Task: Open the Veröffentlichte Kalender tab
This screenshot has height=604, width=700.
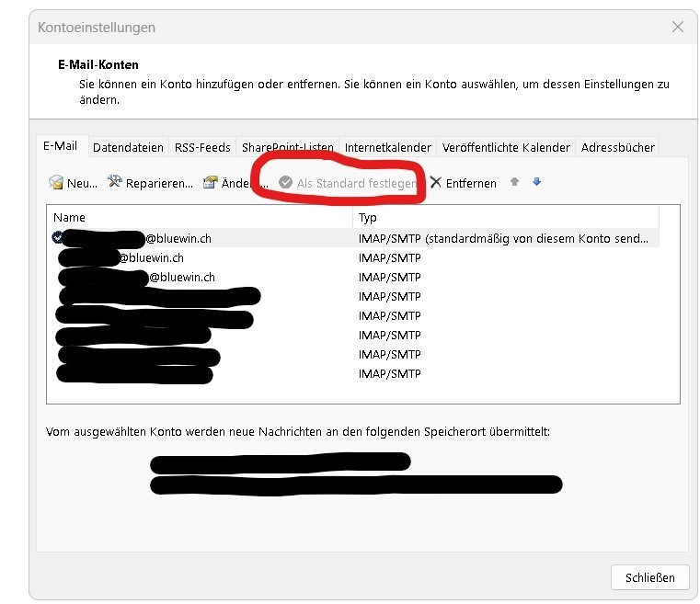Action: [x=506, y=147]
